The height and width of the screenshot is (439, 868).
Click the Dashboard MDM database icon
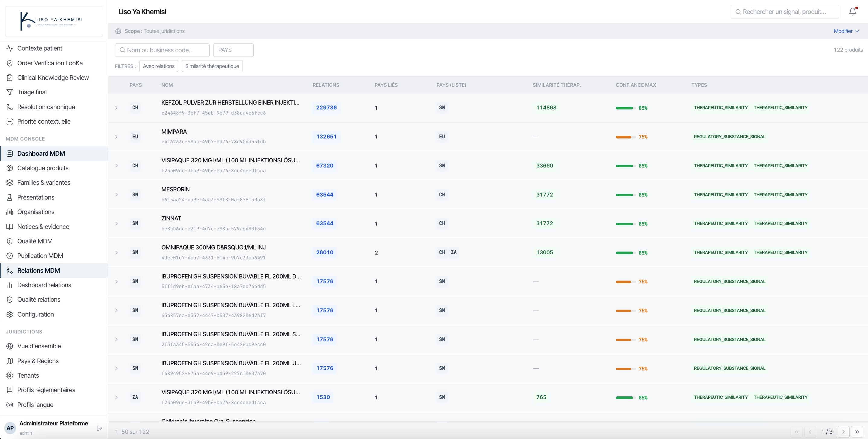[x=10, y=154]
